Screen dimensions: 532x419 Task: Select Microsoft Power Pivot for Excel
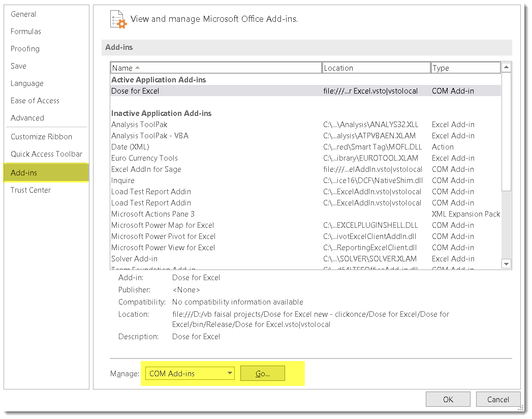pos(306,236)
